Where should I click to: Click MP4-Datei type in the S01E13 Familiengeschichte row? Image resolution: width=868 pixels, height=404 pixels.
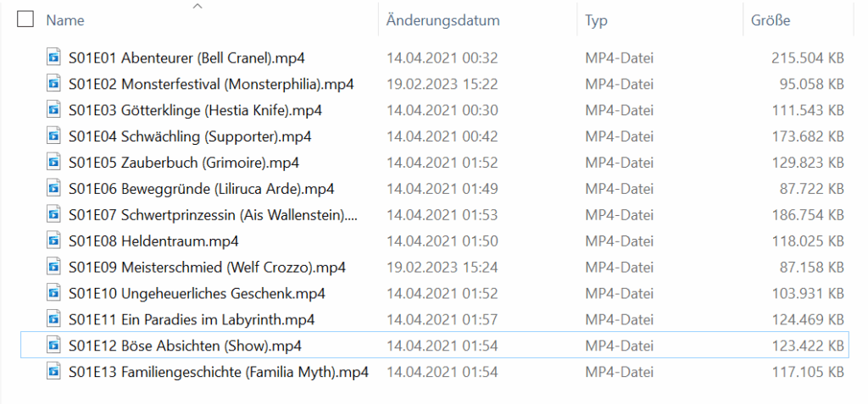point(620,372)
